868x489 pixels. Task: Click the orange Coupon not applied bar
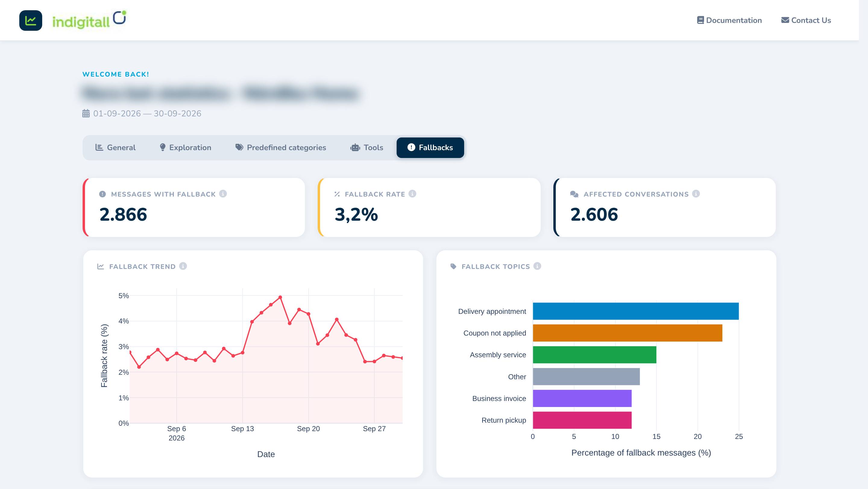coord(628,333)
